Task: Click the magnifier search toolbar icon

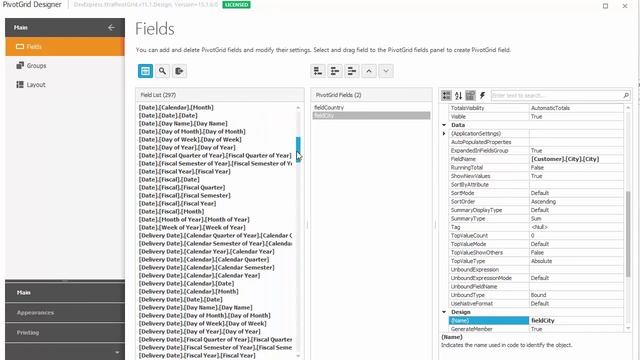Action: (x=162, y=71)
